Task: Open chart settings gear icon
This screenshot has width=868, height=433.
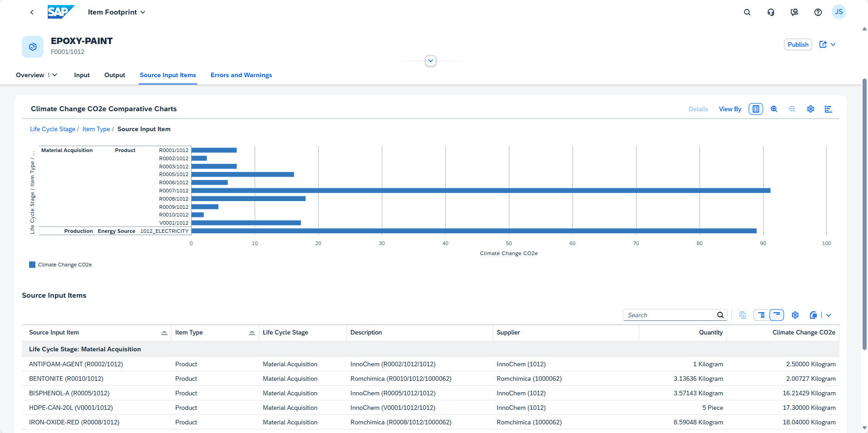Action: pyautogui.click(x=810, y=109)
